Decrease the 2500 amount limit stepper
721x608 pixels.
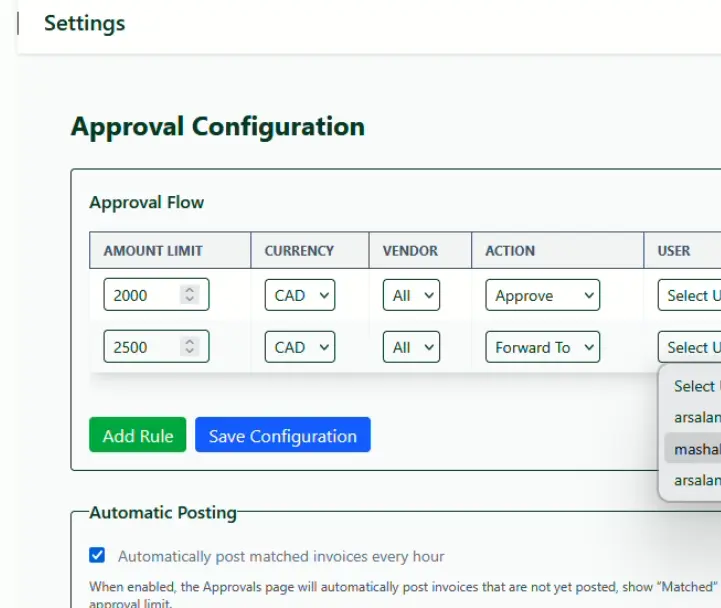pos(189,350)
